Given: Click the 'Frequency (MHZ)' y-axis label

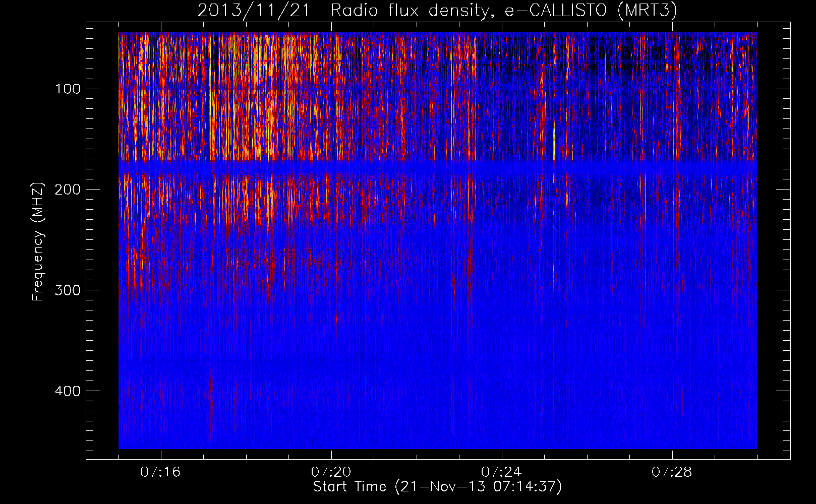Looking at the screenshot, I should [38, 242].
